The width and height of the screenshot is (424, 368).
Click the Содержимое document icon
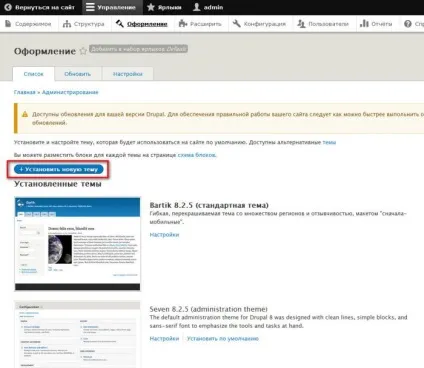point(8,24)
